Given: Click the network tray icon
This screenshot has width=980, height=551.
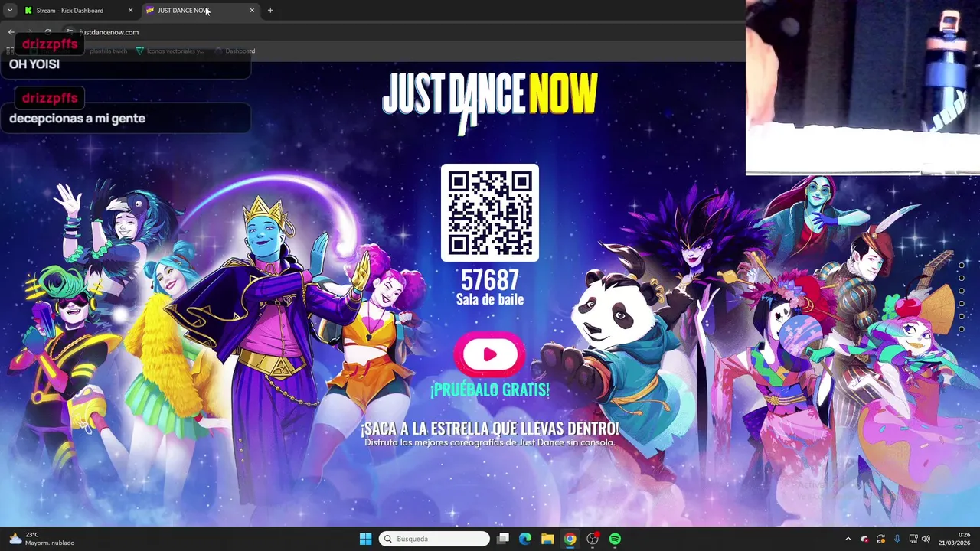Looking at the screenshot, I should pyautogui.click(x=913, y=539).
